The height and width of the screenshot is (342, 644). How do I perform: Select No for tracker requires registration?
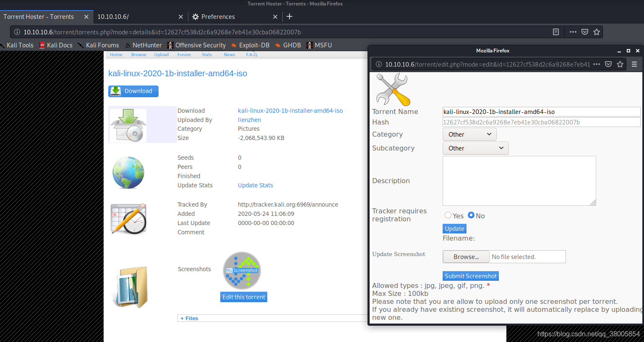point(471,215)
